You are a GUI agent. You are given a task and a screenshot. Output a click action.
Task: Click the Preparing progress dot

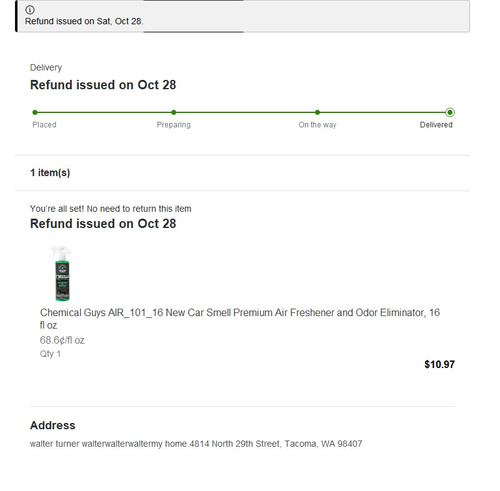pyautogui.click(x=174, y=112)
